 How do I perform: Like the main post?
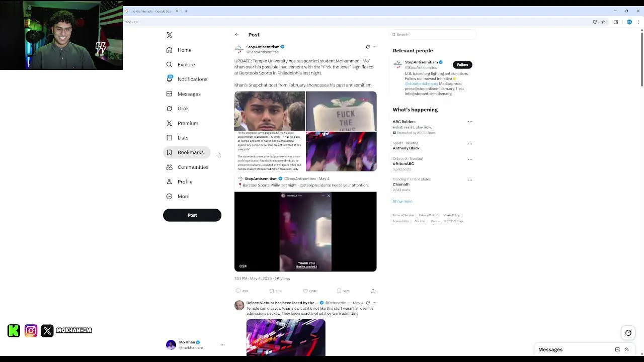(x=305, y=291)
